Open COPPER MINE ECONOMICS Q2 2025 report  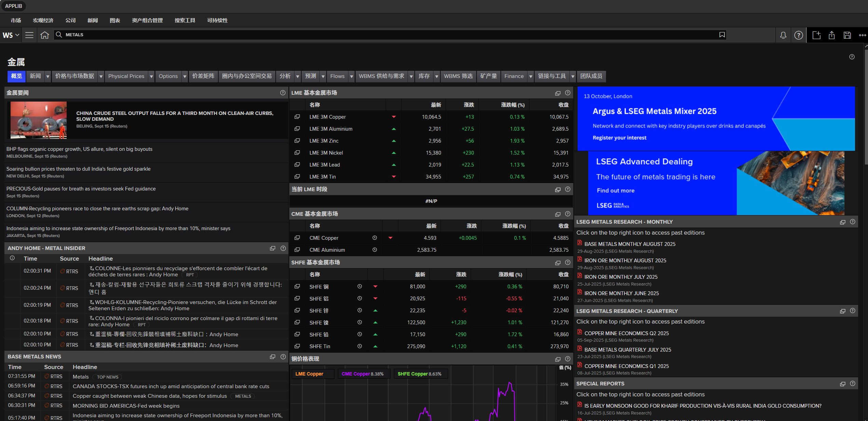click(x=626, y=333)
